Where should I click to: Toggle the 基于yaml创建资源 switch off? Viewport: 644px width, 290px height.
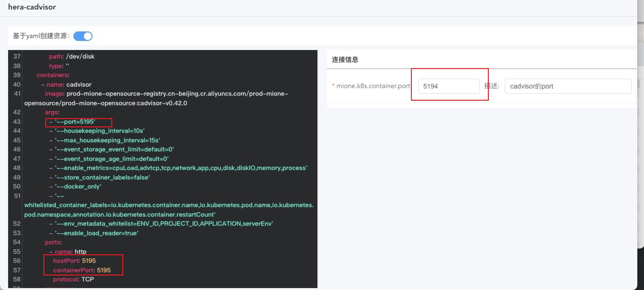click(83, 36)
